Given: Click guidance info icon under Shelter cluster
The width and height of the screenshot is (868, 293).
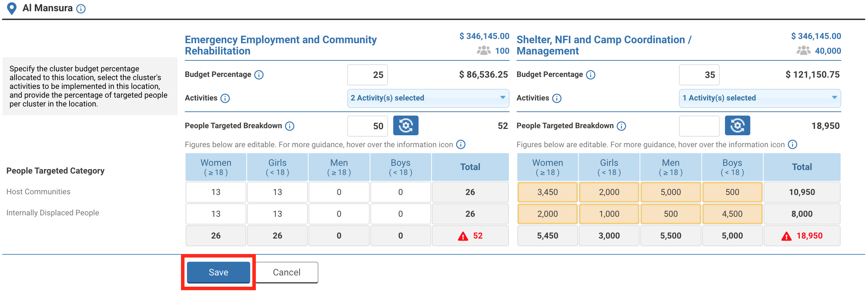Looking at the screenshot, I should 792,144.
